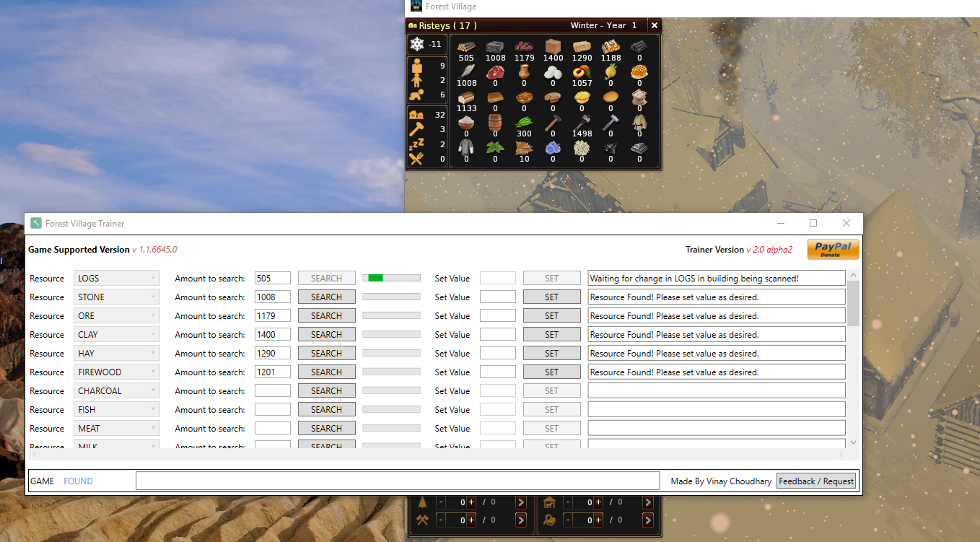Click SEARCH button in the STONE row
Viewport: 980px width, 542px height.
(326, 297)
